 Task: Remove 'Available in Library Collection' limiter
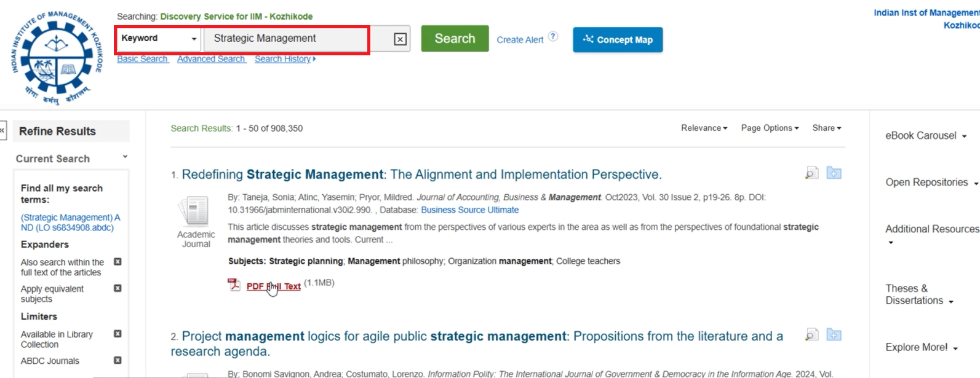coord(118,334)
